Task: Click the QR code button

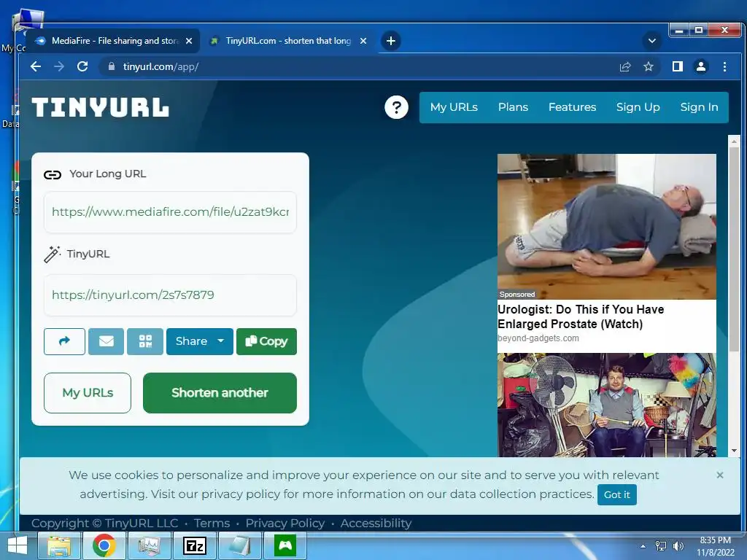Action: pos(145,341)
